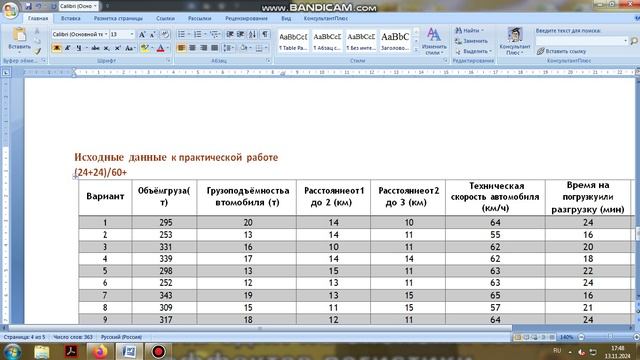The image size is (640, 360).
Task: Expand the Абзац dialog launcher
Action: pyautogui.click(x=268, y=60)
